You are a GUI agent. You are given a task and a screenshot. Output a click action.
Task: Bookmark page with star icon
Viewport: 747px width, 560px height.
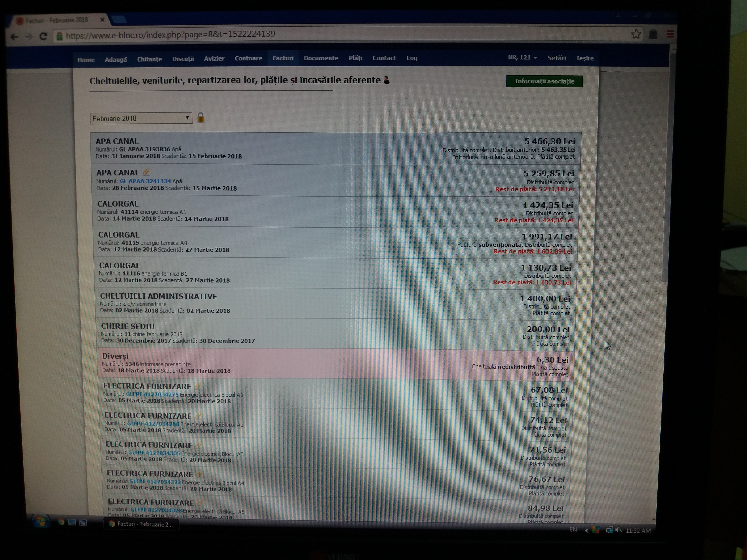click(x=636, y=34)
